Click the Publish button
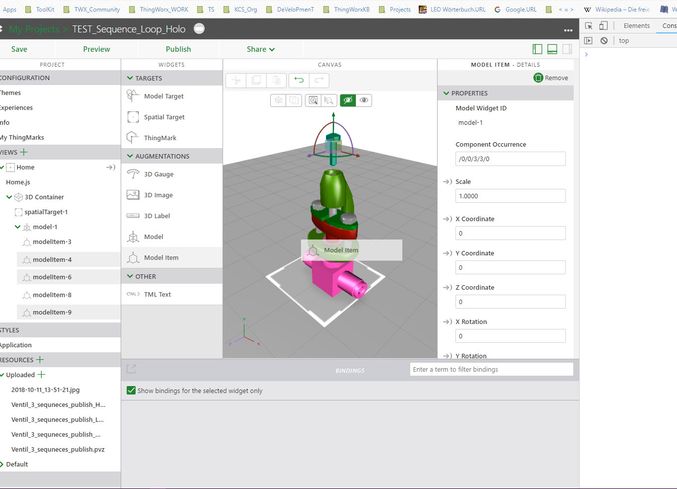Screen dimensions: 677x489 point(178,49)
